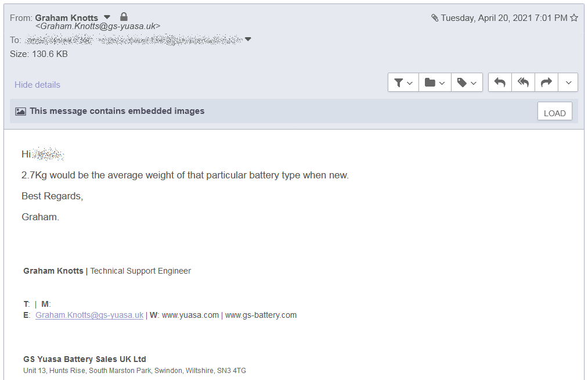Image resolution: width=588 pixels, height=380 pixels.
Task: Load embedded images with LOAD button
Action: tap(555, 111)
